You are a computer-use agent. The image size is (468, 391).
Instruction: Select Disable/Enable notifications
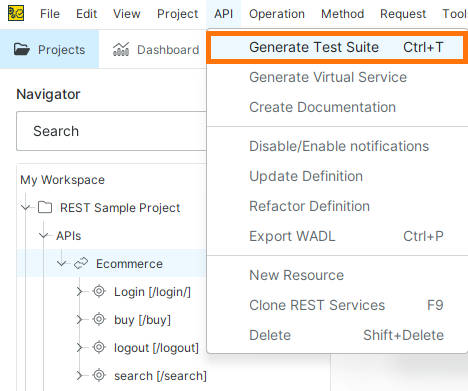[337, 146]
